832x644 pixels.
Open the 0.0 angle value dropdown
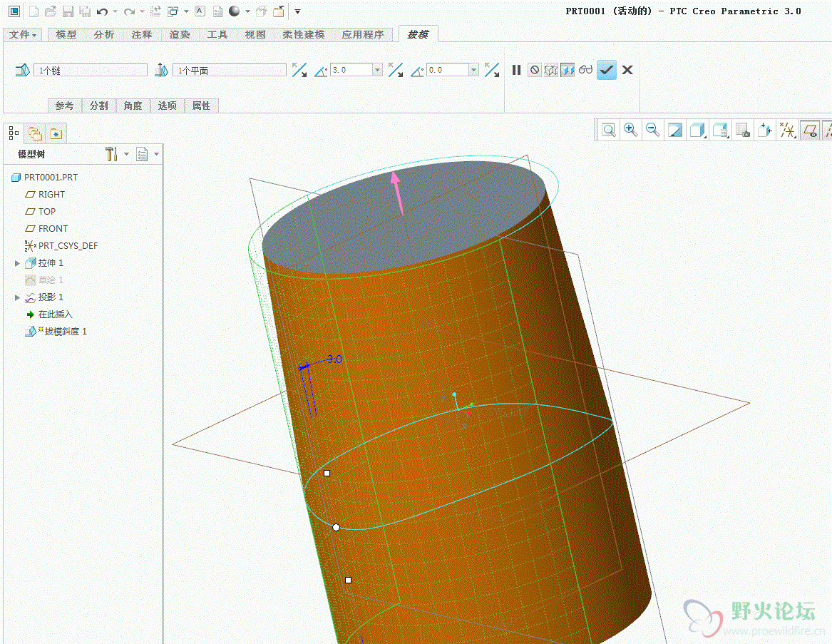click(474, 70)
